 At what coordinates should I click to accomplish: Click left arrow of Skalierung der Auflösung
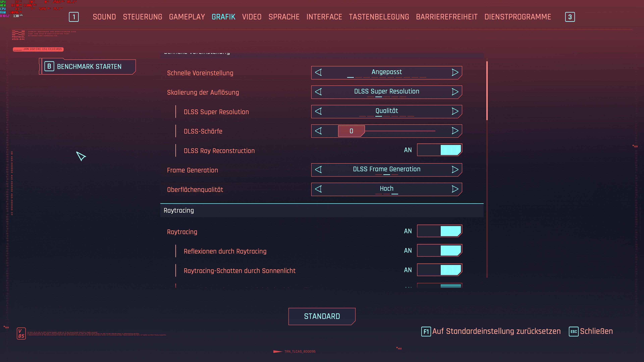tap(318, 92)
